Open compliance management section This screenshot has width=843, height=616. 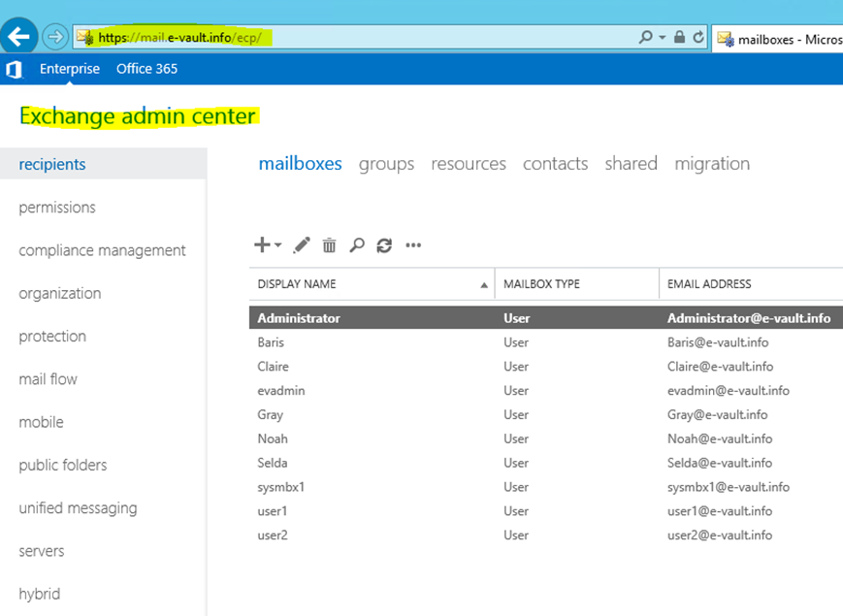(x=103, y=250)
